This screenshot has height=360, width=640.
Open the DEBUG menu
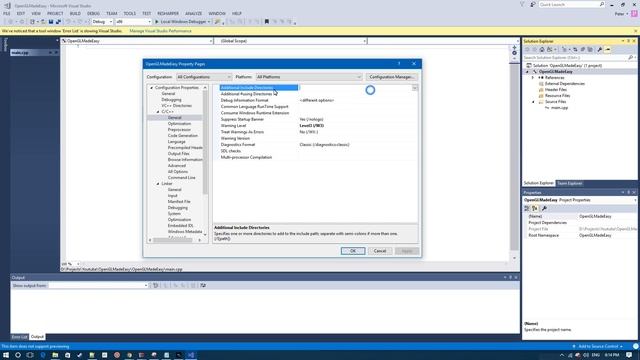tap(93, 13)
